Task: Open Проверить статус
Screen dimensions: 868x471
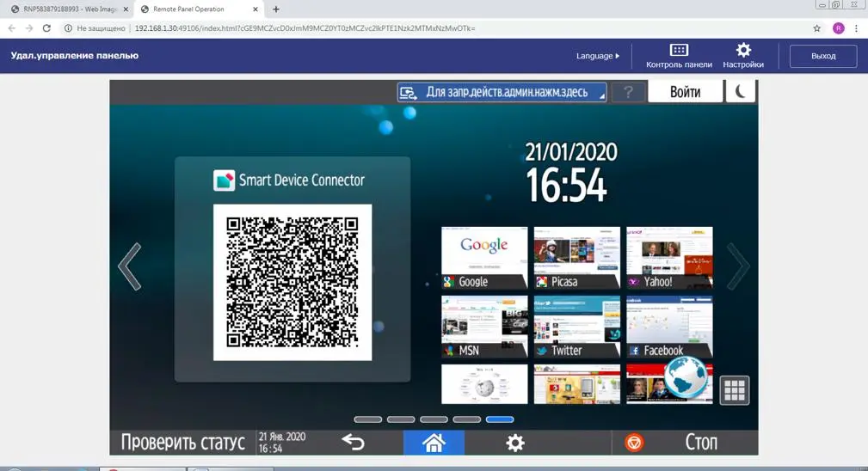Action: 182,443
